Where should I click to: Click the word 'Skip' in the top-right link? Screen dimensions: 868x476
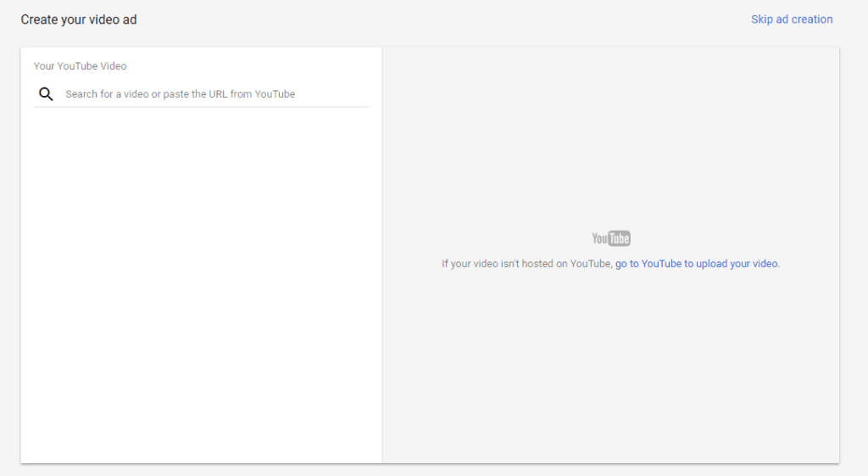(761, 20)
